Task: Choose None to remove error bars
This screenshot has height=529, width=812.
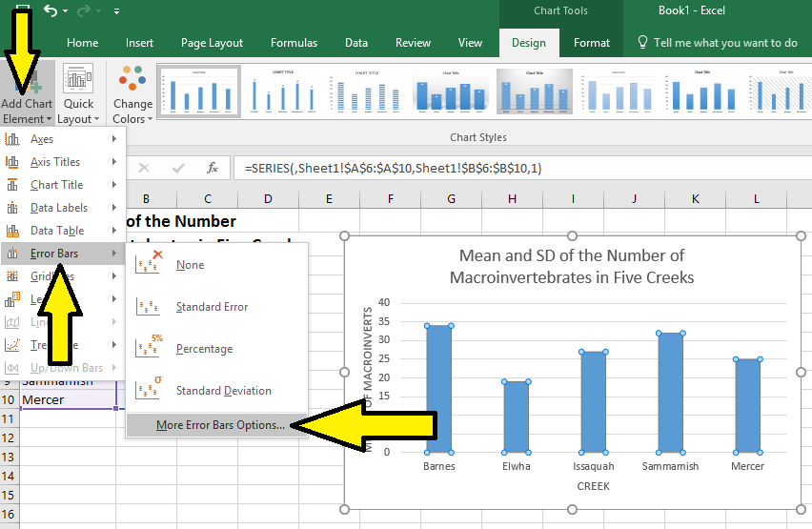Action: coord(190,265)
